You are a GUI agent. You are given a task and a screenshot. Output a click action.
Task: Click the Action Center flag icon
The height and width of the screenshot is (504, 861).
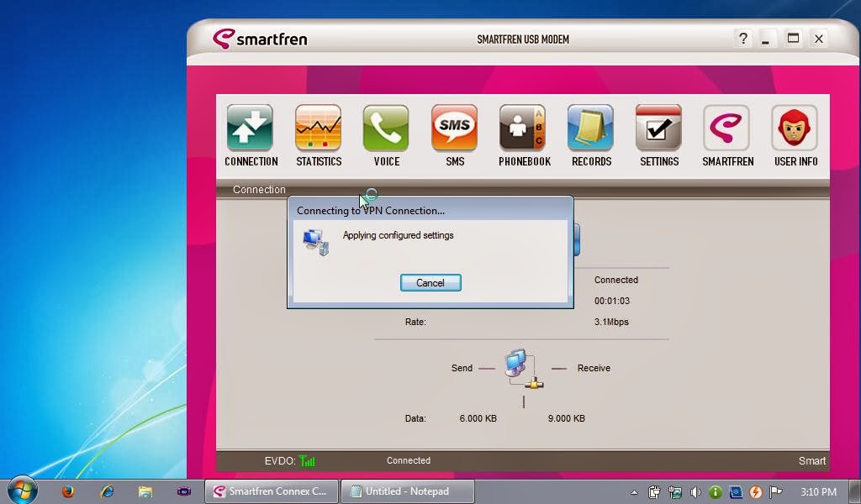coord(776,492)
